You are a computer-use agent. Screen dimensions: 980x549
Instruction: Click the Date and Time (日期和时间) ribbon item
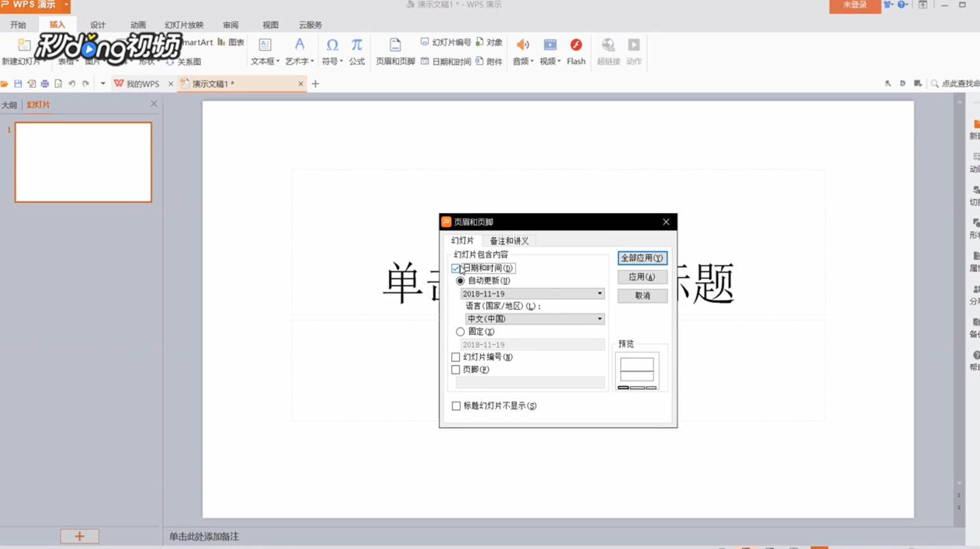[x=445, y=62]
